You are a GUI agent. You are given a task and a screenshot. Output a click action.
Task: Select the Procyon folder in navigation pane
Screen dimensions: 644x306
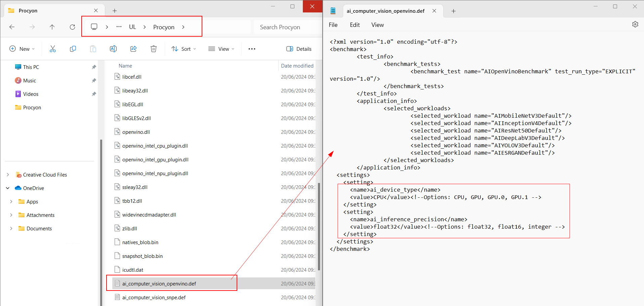click(32, 107)
